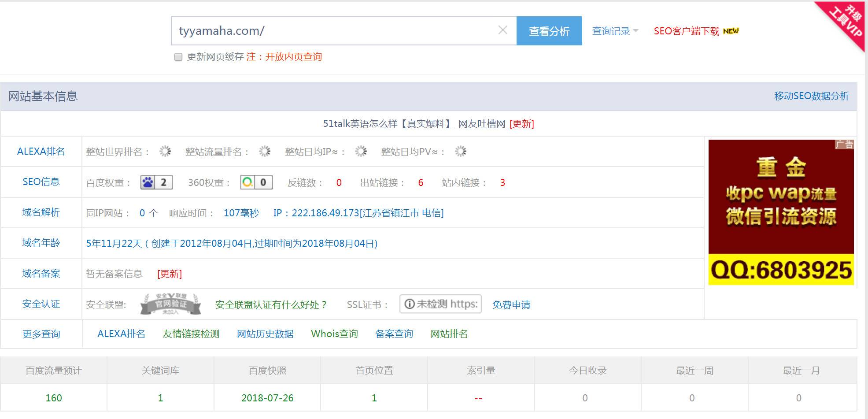Open 网站历史数据 link
Viewport: 868px width, 419px height.
pyautogui.click(x=265, y=334)
